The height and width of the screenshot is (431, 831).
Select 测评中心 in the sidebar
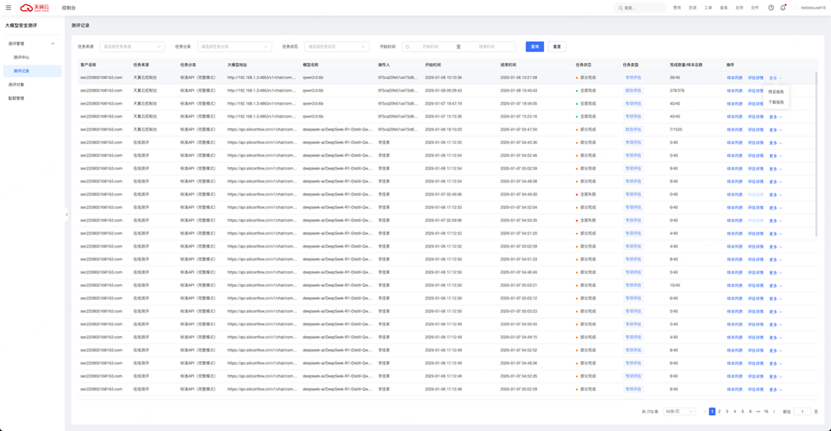point(22,57)
